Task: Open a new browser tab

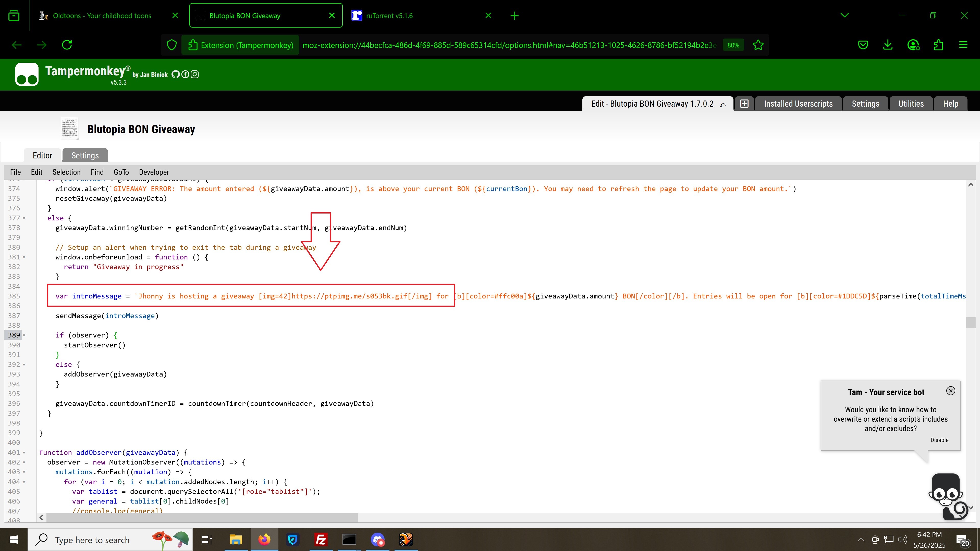Action: click(514, 16)
